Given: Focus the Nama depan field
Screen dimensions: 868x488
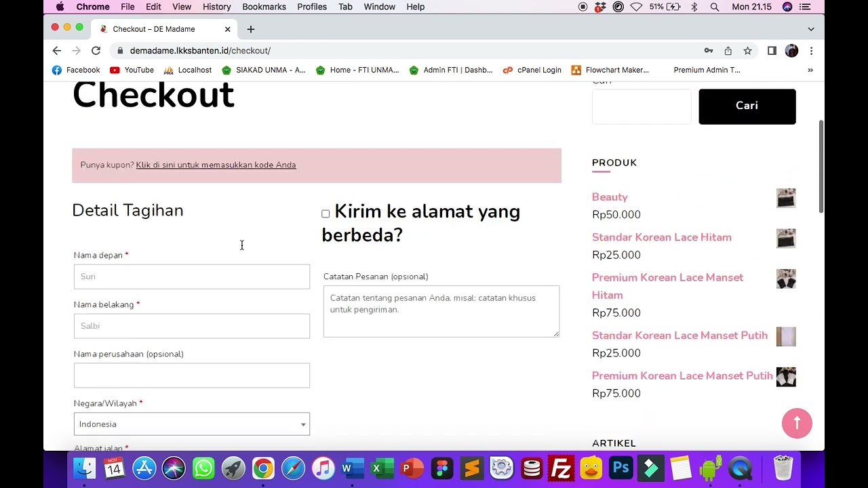Looking at the screenshot, I should (x=192, y=277).
